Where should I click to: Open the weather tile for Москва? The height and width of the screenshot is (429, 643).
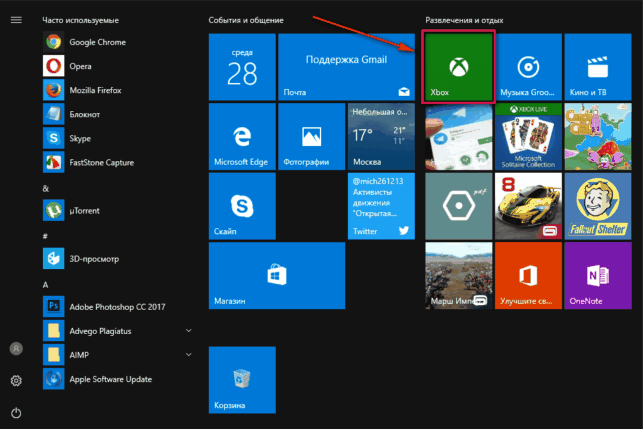tap(381, 137)
